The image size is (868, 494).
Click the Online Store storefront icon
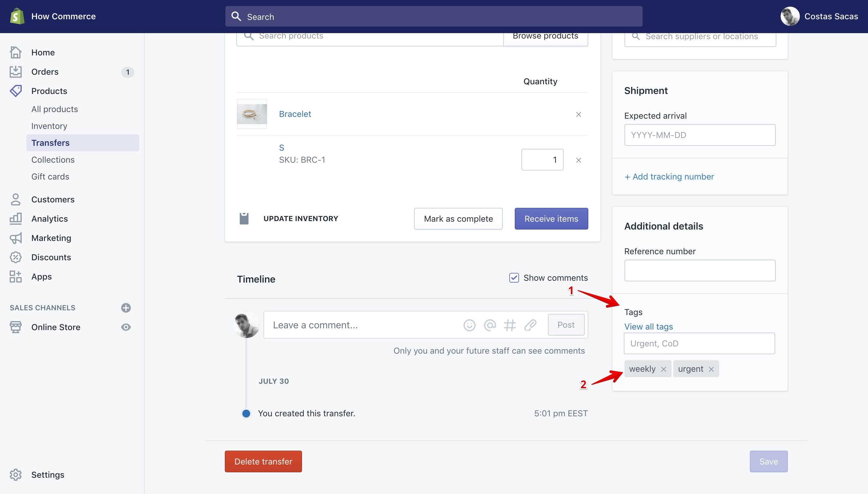[x=16, y=327]
